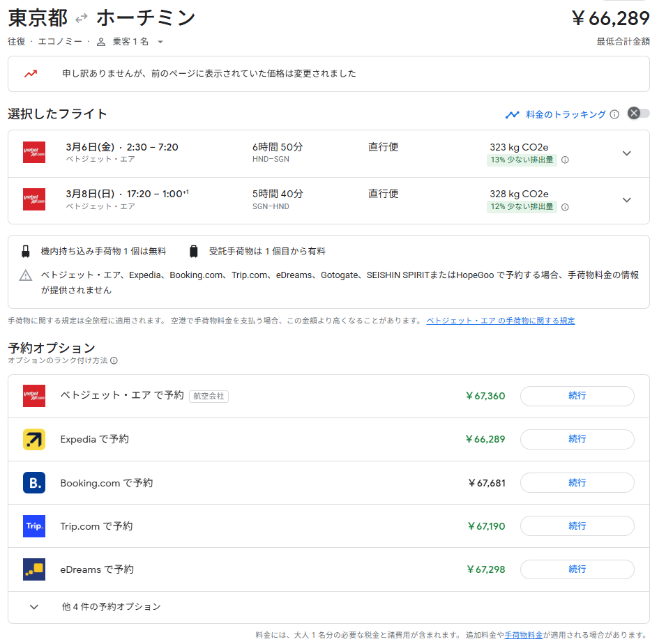Open the 手荷物料金 link at bottom
The height and width of the screenshot is (644, 666).
coord(524,635)
